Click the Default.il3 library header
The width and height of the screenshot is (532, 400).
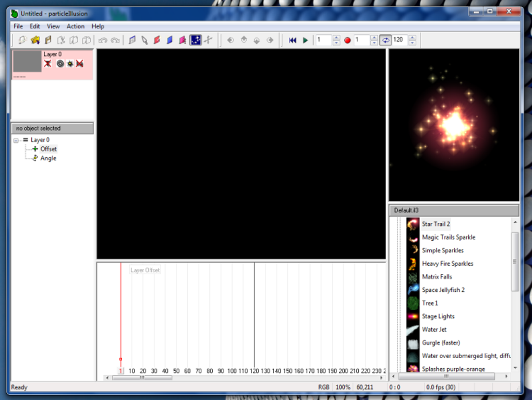pyautogui.click(x=454, y=210)
